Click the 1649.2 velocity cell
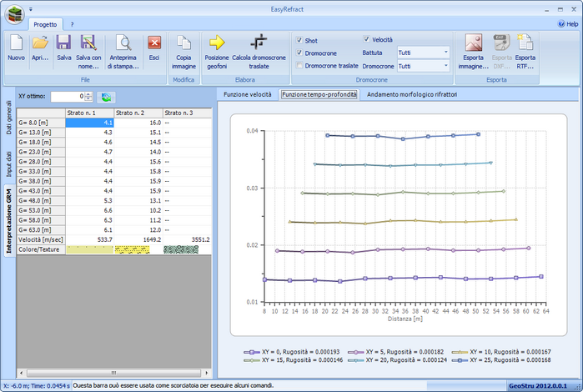Viewport: 583px width, 392px height. tap(138, 240)
